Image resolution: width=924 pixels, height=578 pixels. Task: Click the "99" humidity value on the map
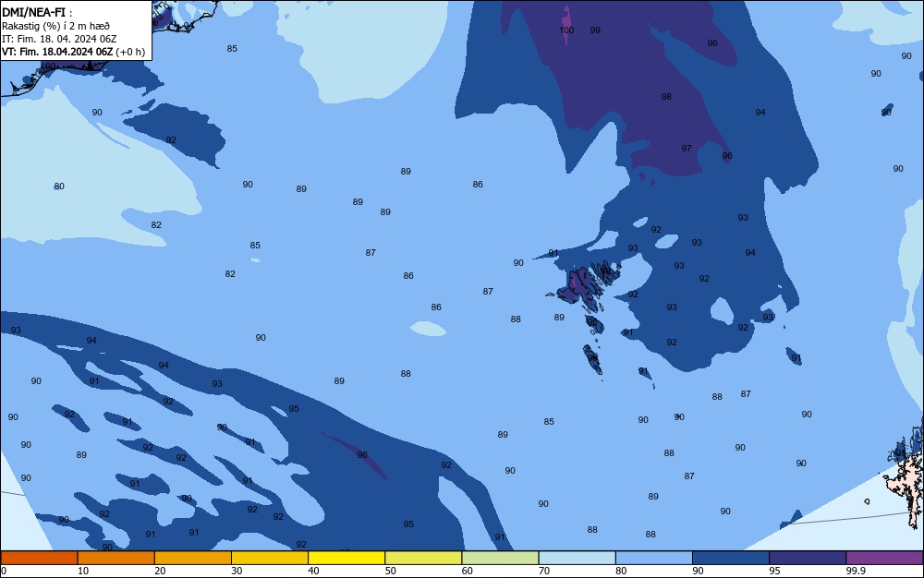point(595,30)
